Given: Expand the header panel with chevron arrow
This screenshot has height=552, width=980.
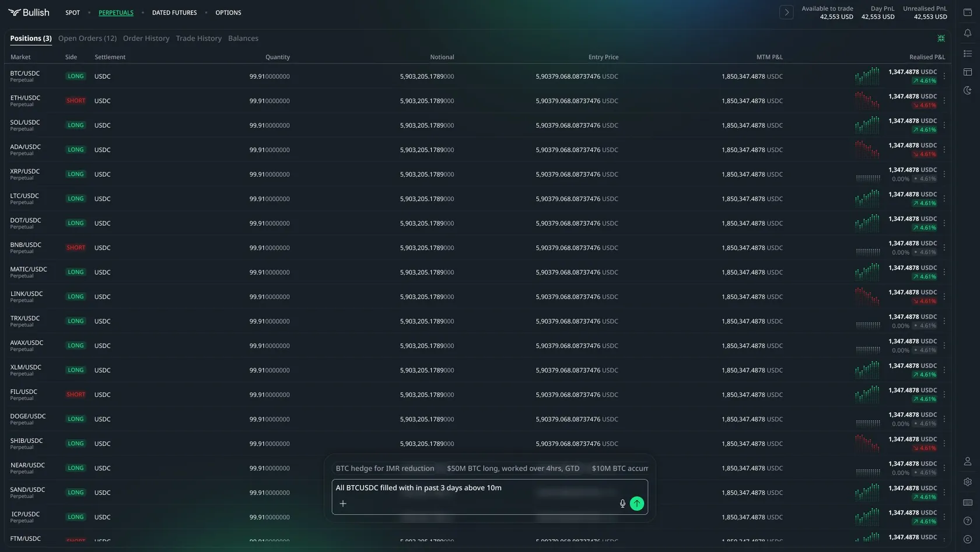Looking at the screenshot, I should pos(786,12).
